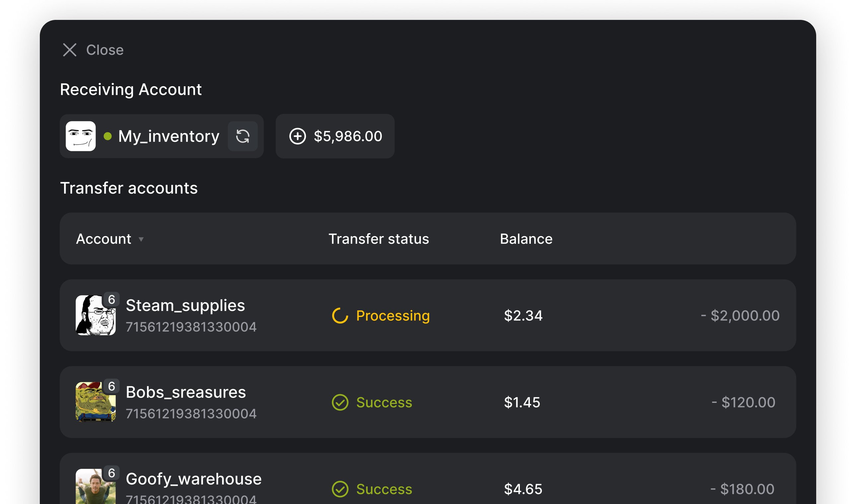856x504 pixels.
Task: Select the Bobs_sreasures account name
Action: (x=186, y=392)
